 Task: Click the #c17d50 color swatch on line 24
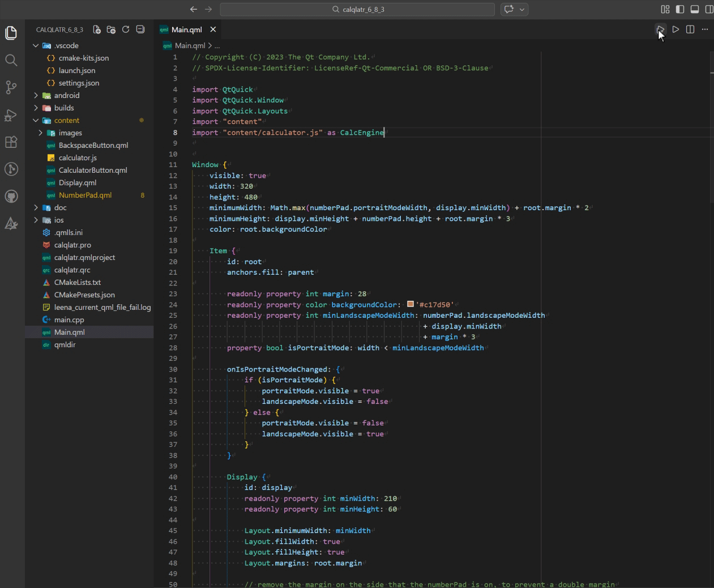[x=410, y=304]
